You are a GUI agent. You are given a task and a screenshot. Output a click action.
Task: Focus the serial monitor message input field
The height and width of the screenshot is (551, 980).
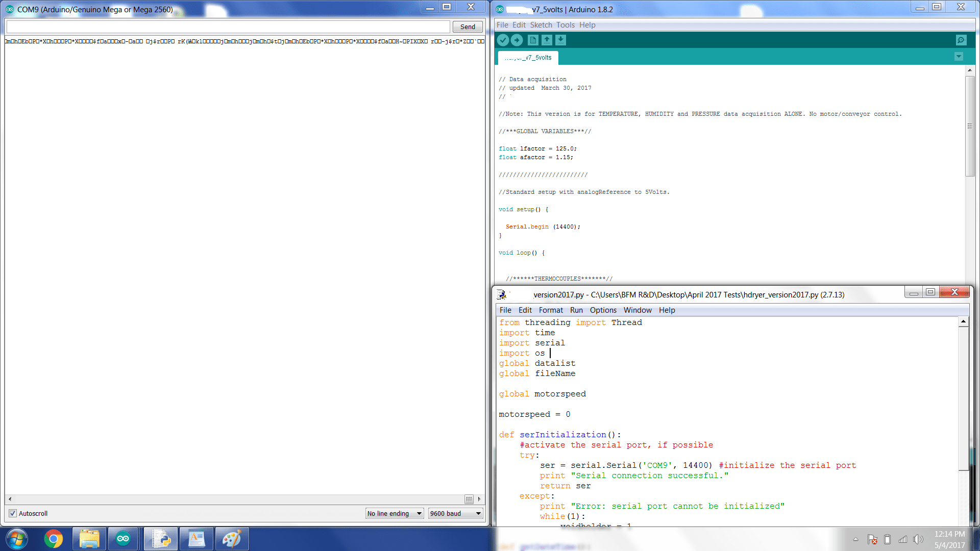228,27
